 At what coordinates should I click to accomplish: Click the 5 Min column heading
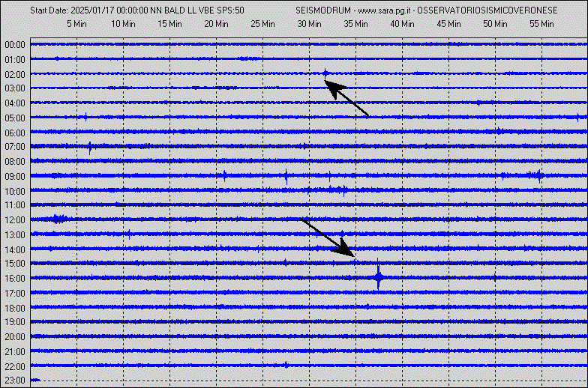click(x=76, y=24)
